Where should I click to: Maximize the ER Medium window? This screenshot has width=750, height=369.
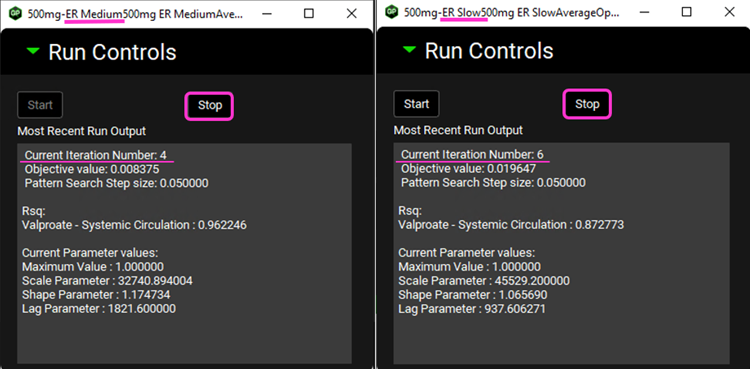pyautogui.click(x=309, y=13)
